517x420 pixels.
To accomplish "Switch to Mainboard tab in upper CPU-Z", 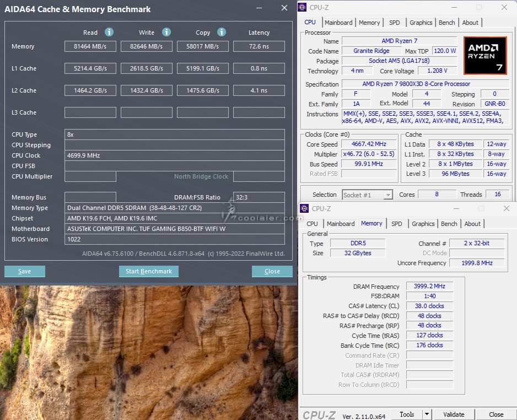I will point(338,23).
